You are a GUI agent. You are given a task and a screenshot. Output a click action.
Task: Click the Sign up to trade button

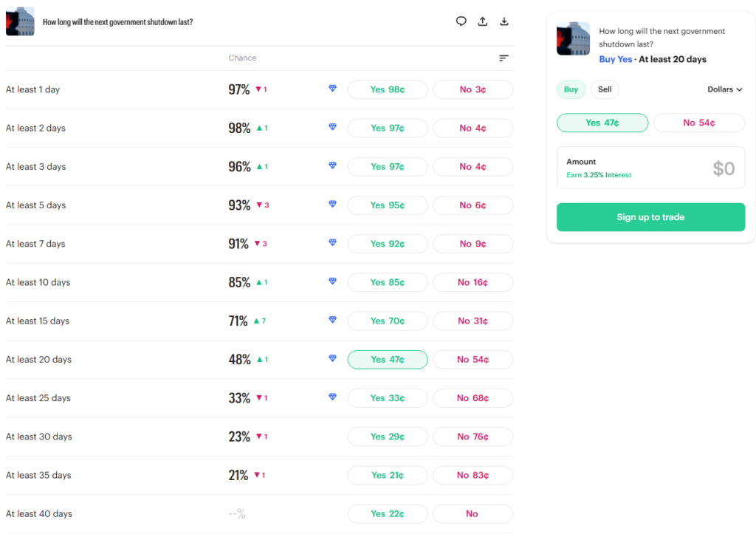click(650, 217)
